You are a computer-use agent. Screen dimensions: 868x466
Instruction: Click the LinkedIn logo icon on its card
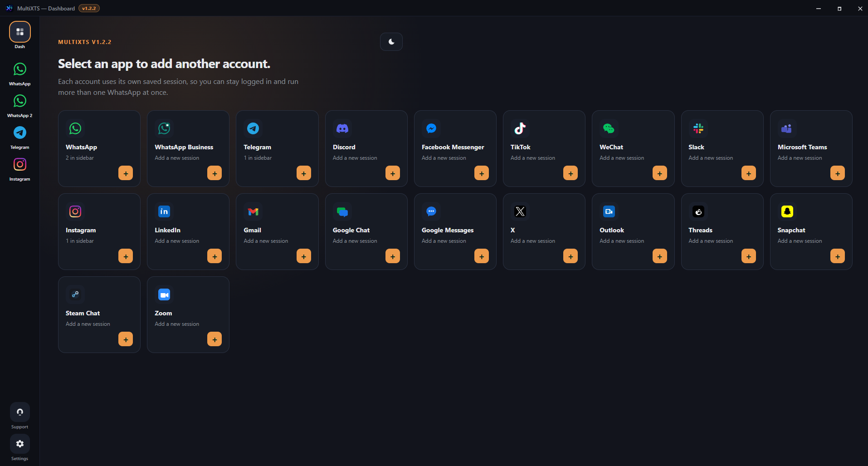(164, 211)
